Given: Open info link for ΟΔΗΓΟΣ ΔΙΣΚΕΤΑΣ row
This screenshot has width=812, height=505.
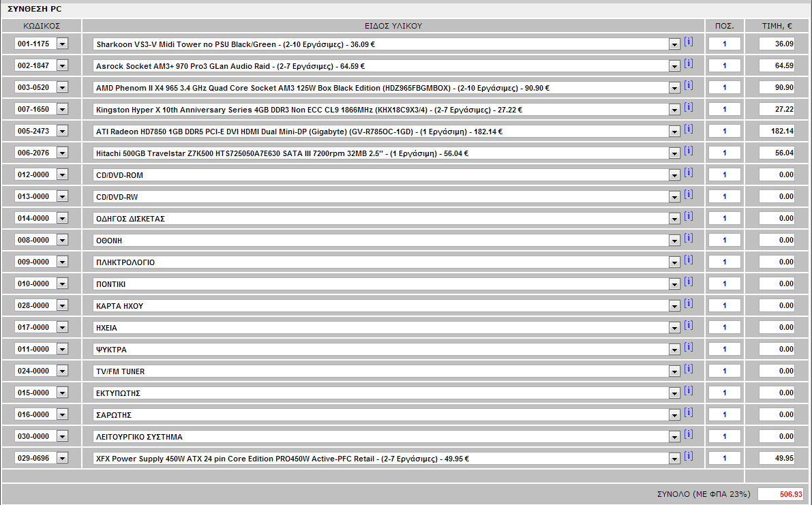Looking at the screenshot, I should (x=688, y=216).
